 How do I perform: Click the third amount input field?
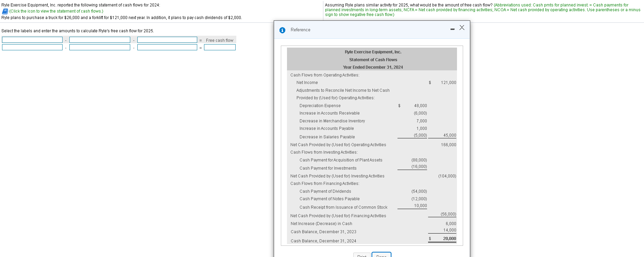(167, 47)
